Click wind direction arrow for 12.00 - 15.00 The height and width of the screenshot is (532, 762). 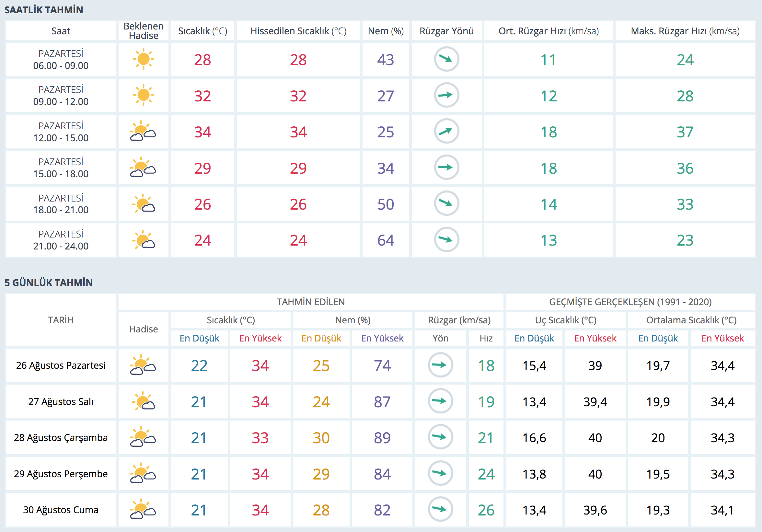click(x=446, y=132)
